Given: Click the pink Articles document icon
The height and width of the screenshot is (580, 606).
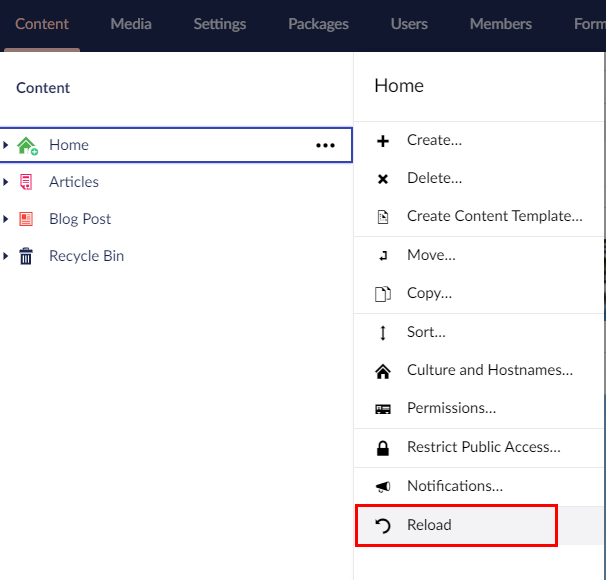Looking at the screenshot, I should pyautogui.click(x=26, y=182).
